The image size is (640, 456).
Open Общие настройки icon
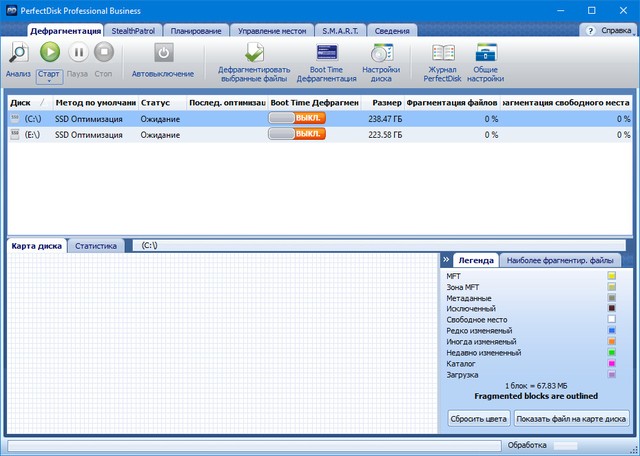point(486,53)
